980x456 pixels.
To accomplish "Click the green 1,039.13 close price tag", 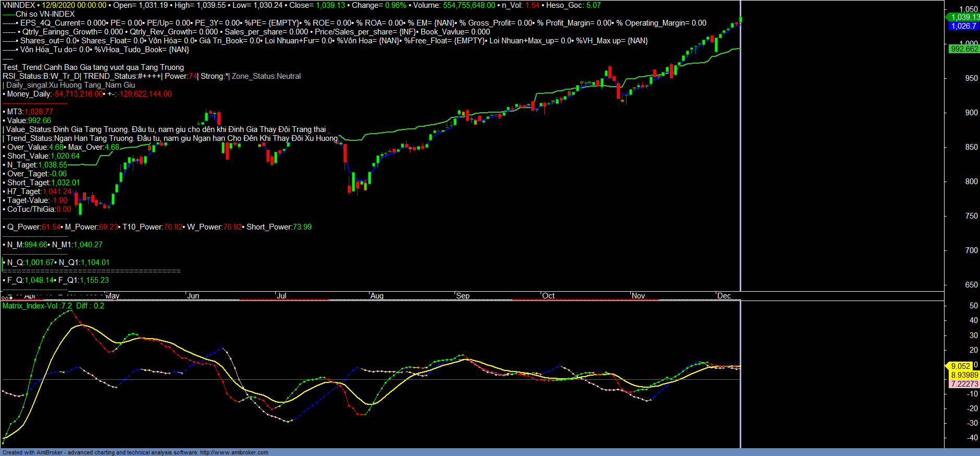I will (964, 17).
